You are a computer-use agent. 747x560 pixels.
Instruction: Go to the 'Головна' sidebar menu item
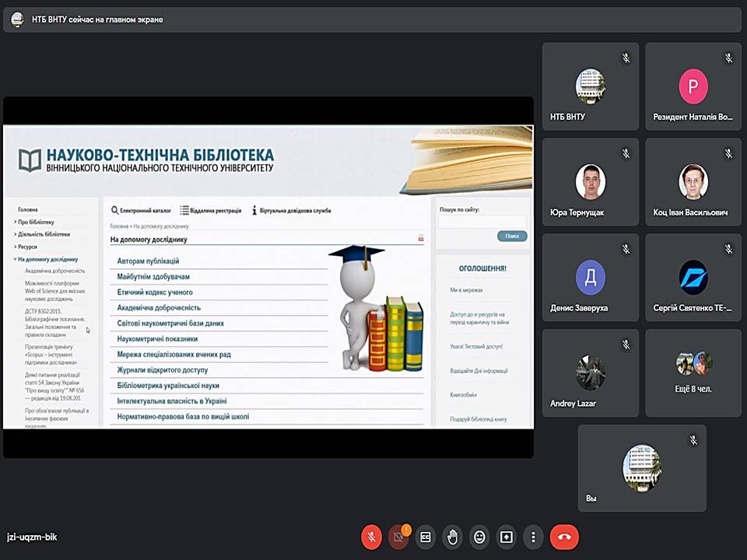28,209
